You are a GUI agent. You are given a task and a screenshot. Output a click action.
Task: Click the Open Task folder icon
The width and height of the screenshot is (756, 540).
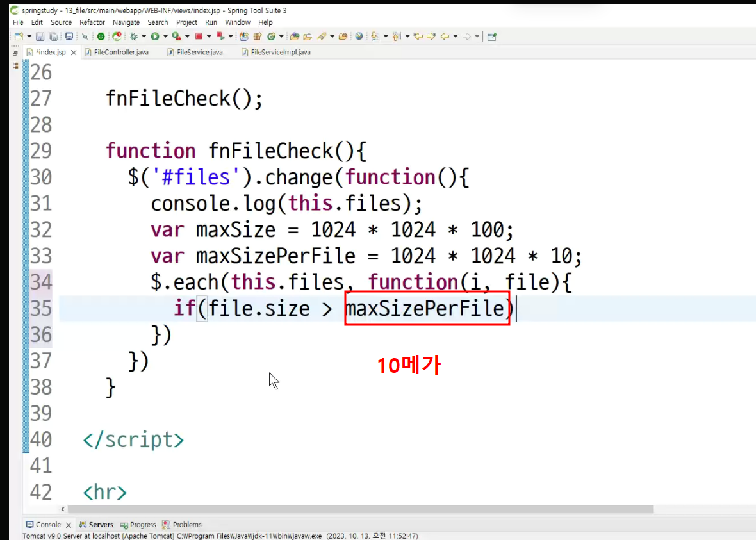(295, 36)
